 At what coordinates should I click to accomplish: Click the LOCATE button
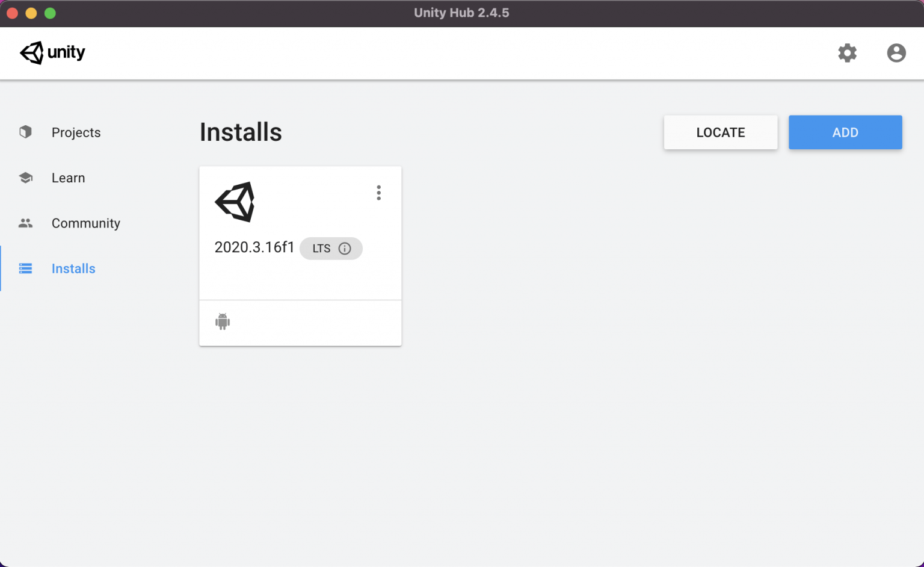[x=720, y=132]
